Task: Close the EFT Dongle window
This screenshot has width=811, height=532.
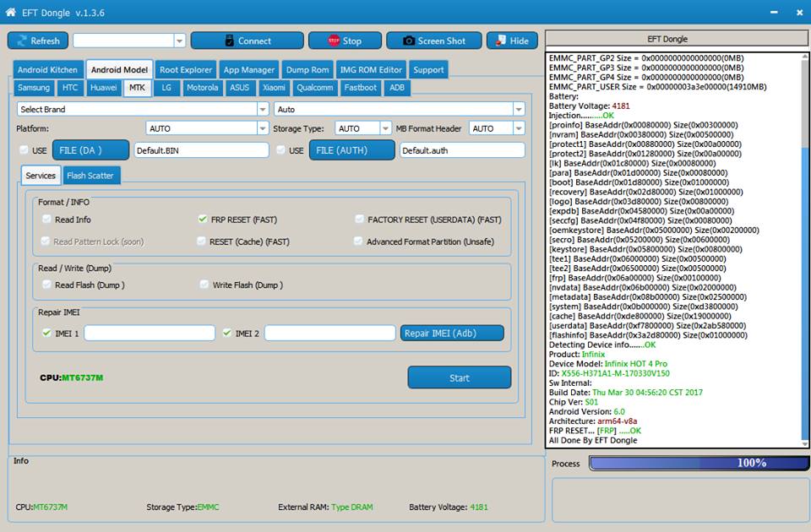Action: tap(797, 12)
